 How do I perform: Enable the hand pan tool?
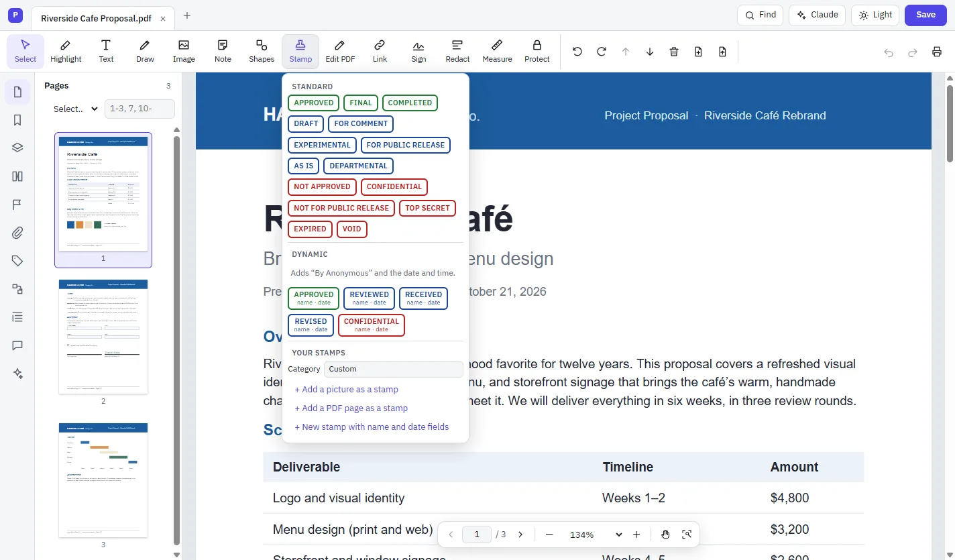(x=665, y=535)
